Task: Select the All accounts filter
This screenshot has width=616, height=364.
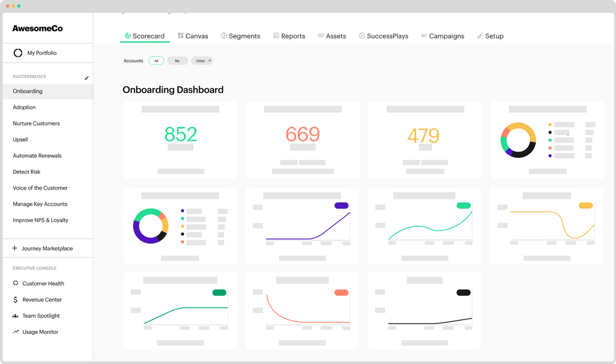Action: pos(156,60)
